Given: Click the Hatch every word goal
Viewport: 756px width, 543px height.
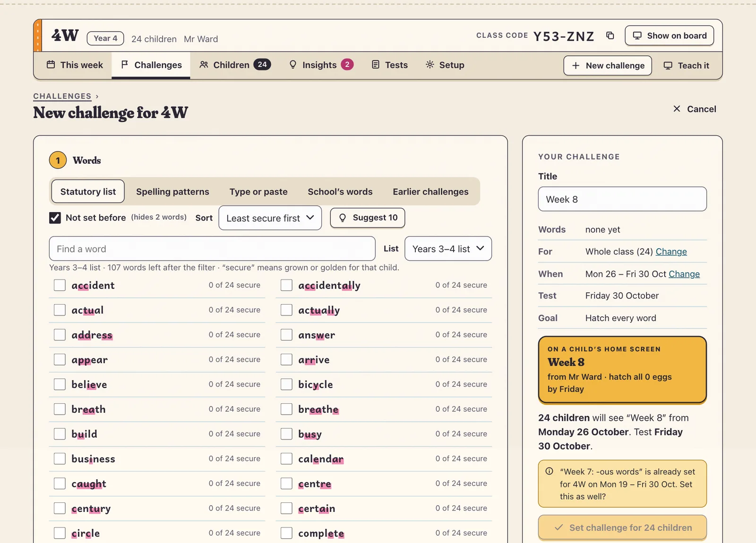Looking at the screenshot, I should pyautogui.click(x=620, y=318).
